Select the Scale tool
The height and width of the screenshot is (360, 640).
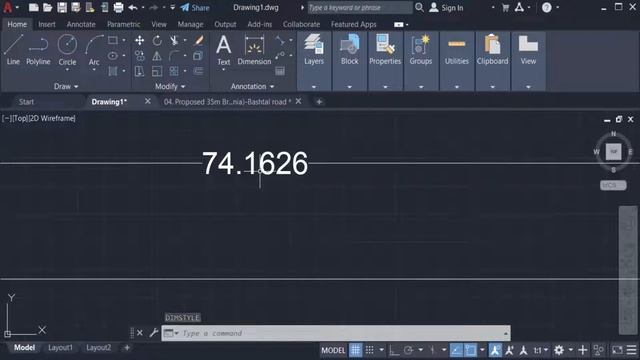[x=157, y=71]
